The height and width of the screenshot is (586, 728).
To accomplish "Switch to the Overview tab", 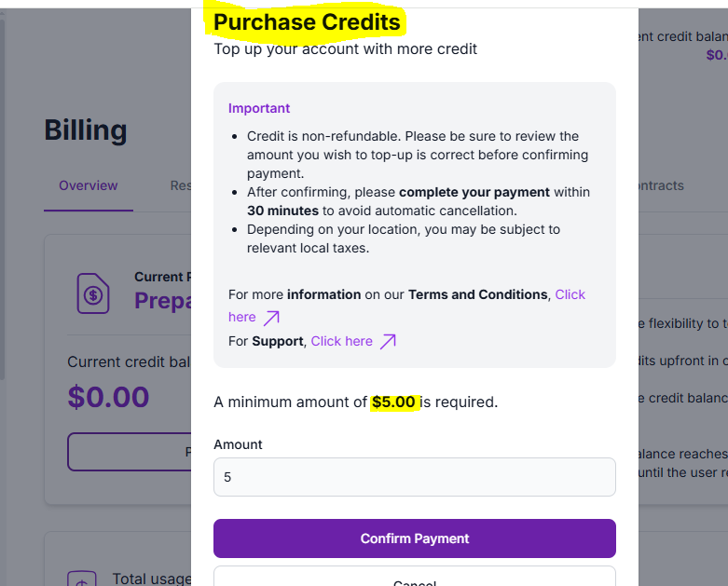I will [x=89, y=185].
